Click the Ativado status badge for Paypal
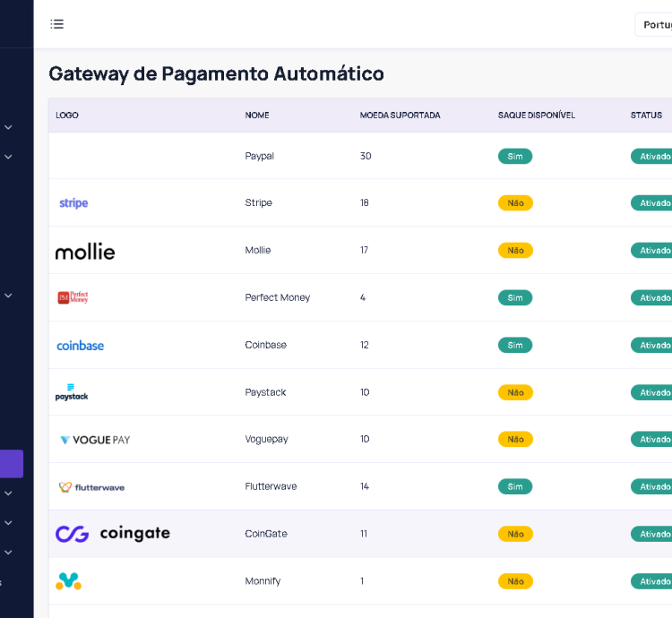Viewport: 672px width, 618px height. point(653,156)
